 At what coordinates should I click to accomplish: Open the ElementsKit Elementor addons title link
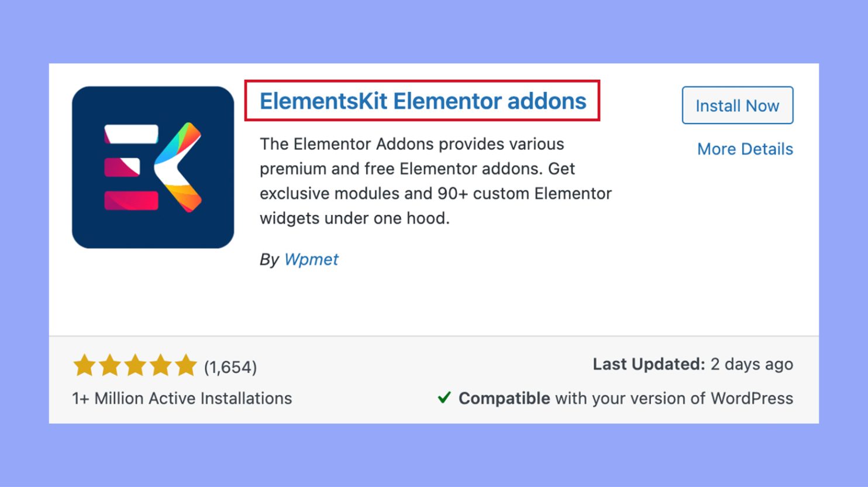(x=422, y=101)
